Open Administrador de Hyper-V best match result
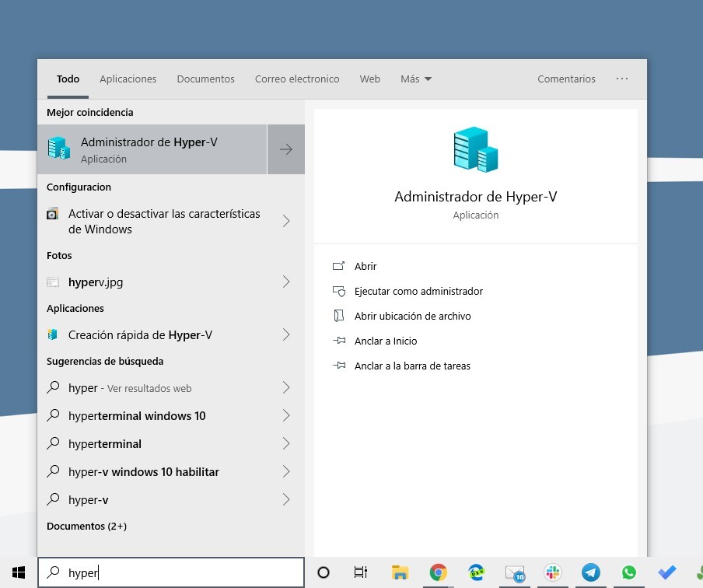This screenshot has height=588, width=703. (x=152, y=149)
